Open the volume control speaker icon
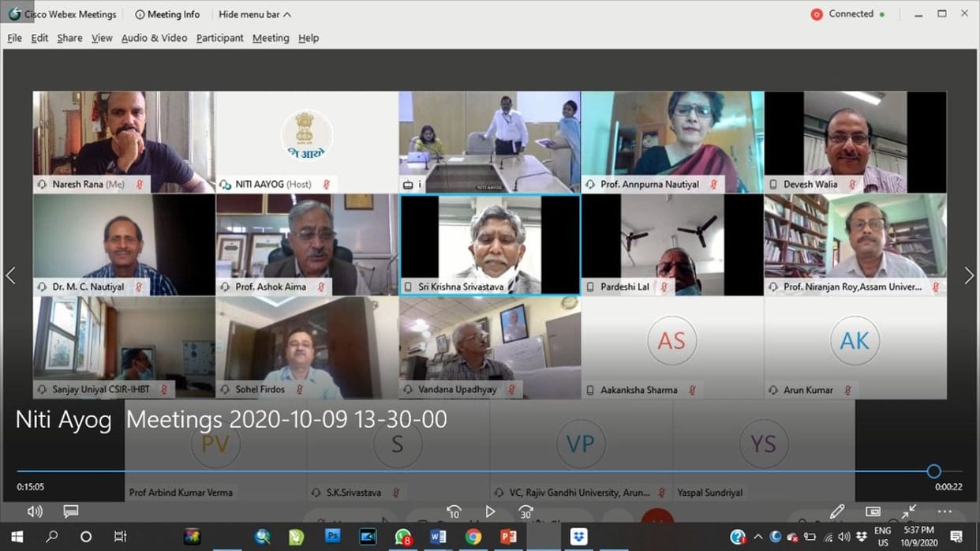The image size is (980, 551). (35, 512)
